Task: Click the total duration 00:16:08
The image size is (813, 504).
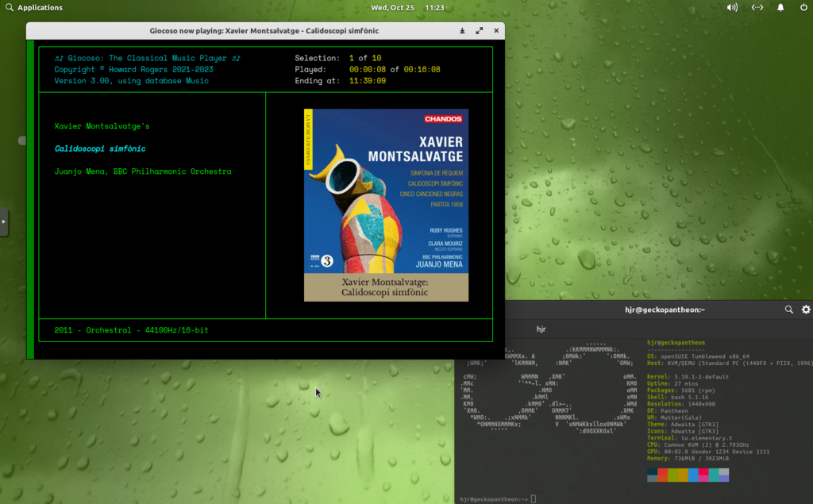Action: click(422, 70)
